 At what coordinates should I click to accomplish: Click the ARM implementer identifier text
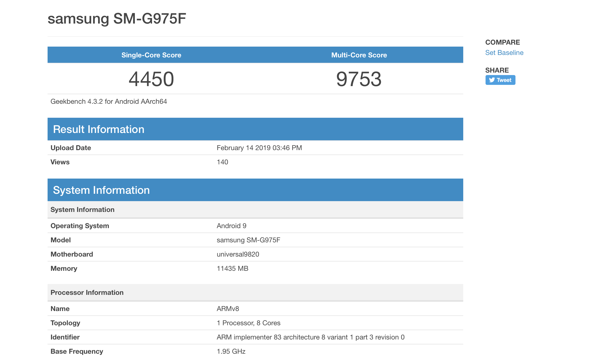click(310, 337)
